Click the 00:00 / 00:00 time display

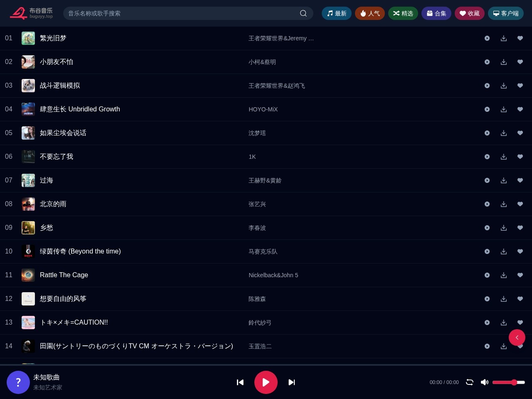point(444,382)
